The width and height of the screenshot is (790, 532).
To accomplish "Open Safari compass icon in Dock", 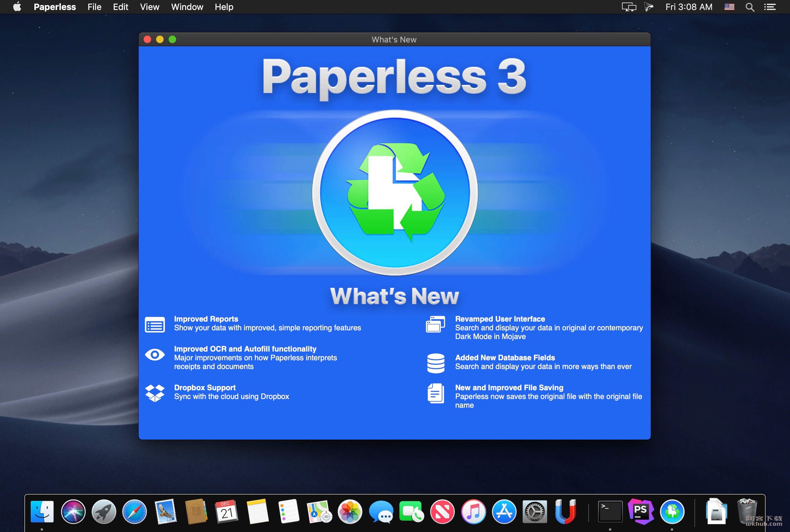I will pos(134,511).
